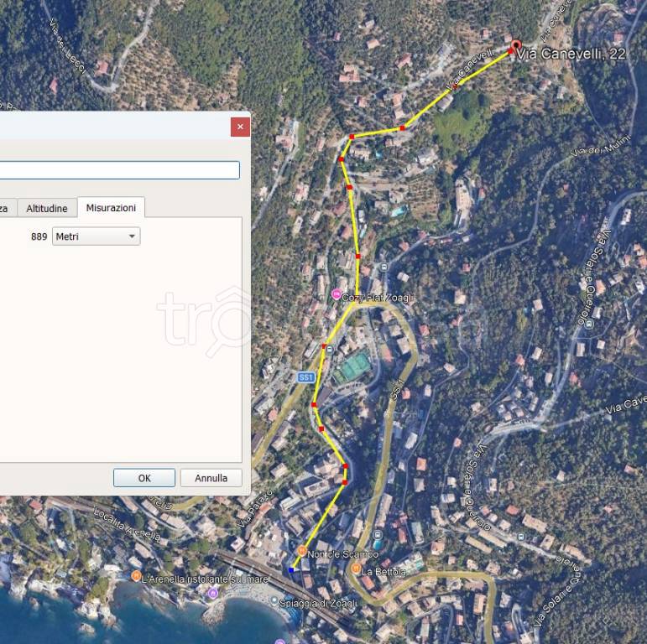Open the Metri units dropdown
The image size is (647, 644).
[x=97, y=236]
